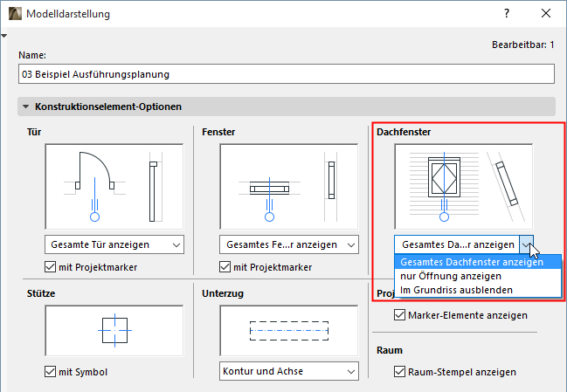Click the skylight (Dachfenster) preview symbol

(x=464, y=186)
